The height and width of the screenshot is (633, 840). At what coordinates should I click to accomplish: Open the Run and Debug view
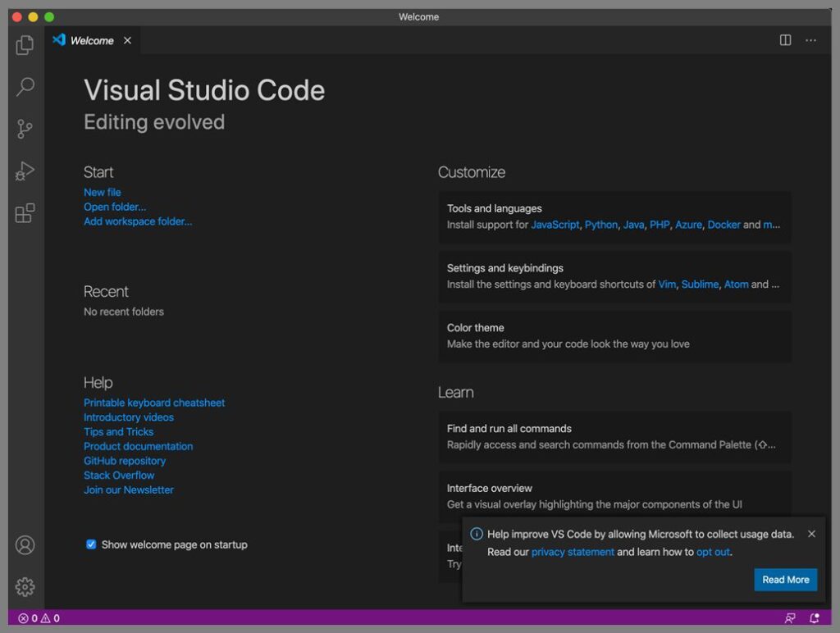25,171
